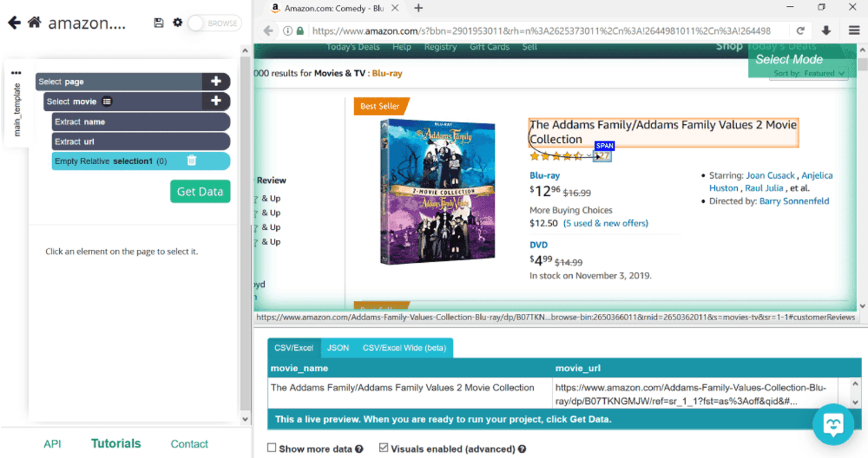Enable the 'Show more data' checkbox
Screen dimensions: 868x458
(272, 448)
